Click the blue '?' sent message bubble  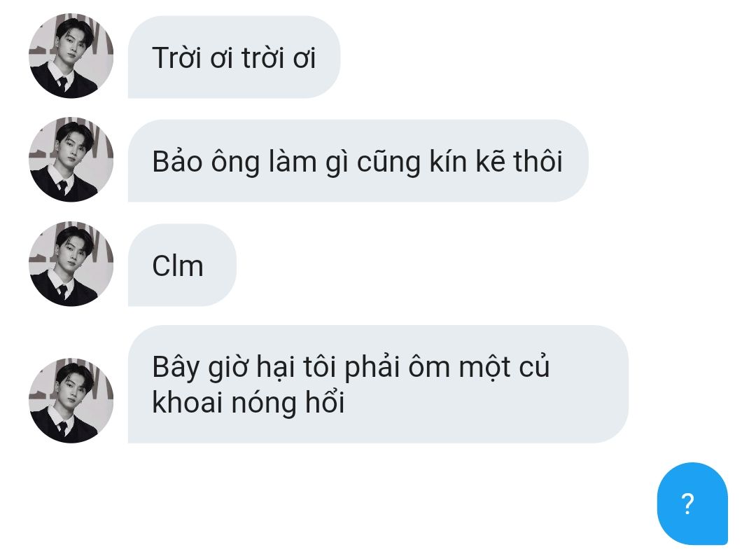[x=692, y=504]
